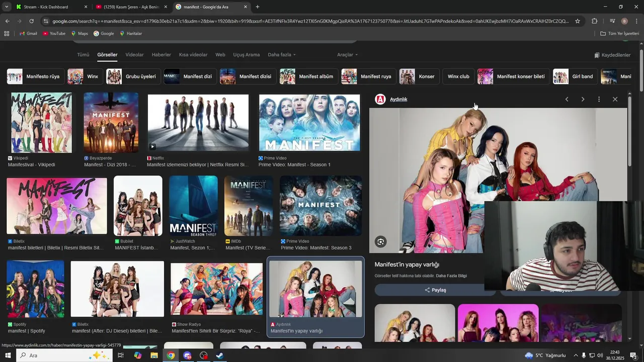This screenshot has width=644, height=362.
Task: Filter by Manifesto rüya chip
Action: tap(35, 76)
